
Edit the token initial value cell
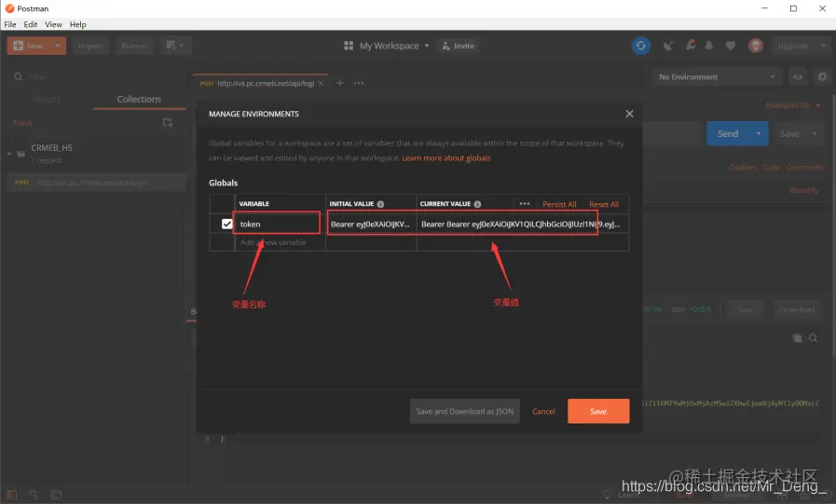371,224
